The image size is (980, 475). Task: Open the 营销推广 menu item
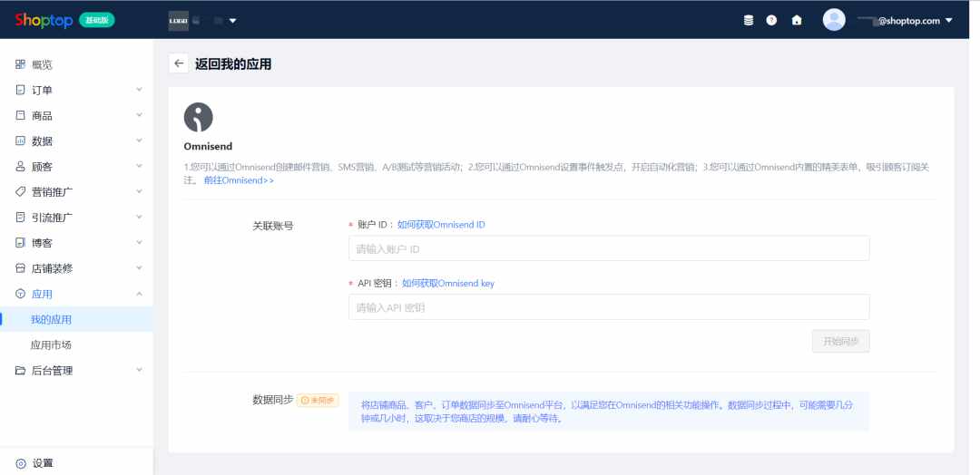(52, 191)
